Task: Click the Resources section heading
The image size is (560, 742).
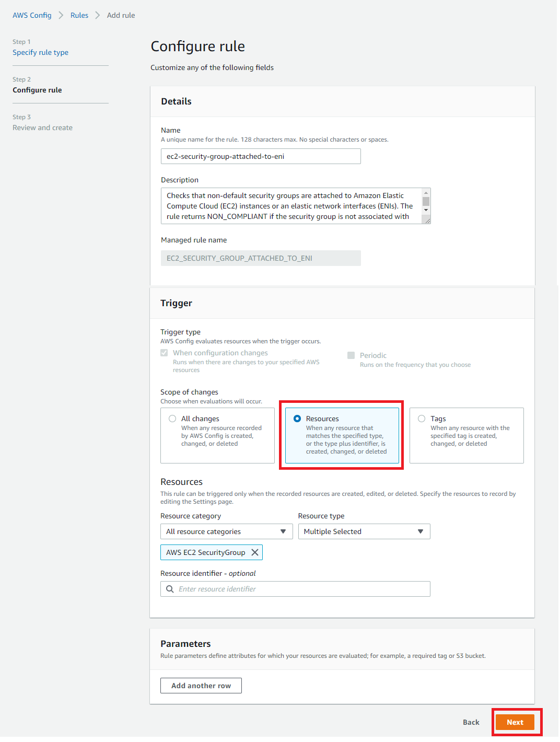Action: tap(181, 482)
